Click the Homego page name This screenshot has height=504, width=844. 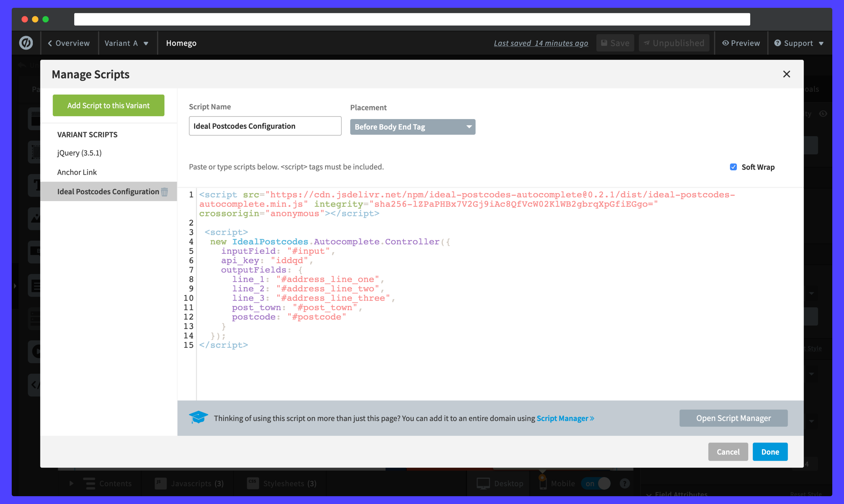pos(181,43)
